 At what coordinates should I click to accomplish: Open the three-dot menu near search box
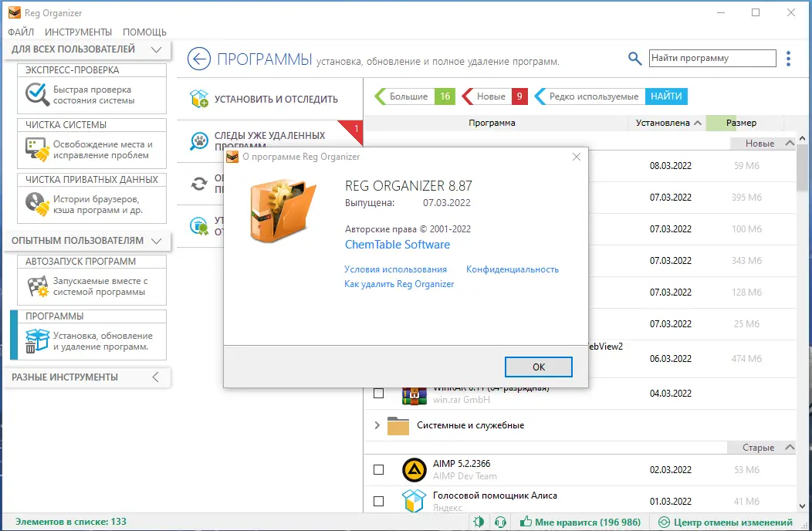[790, 58]
